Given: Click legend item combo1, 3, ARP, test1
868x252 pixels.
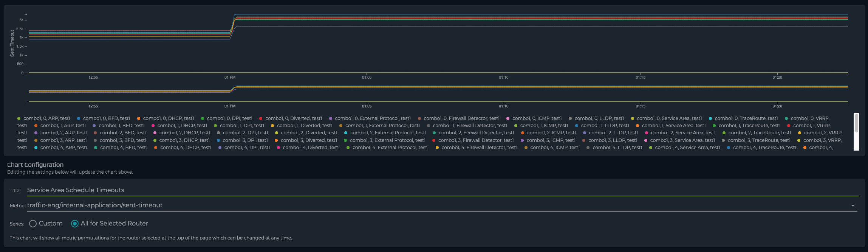Looking at the screenshot, I should pyautogui.click(x=60, y=140).
